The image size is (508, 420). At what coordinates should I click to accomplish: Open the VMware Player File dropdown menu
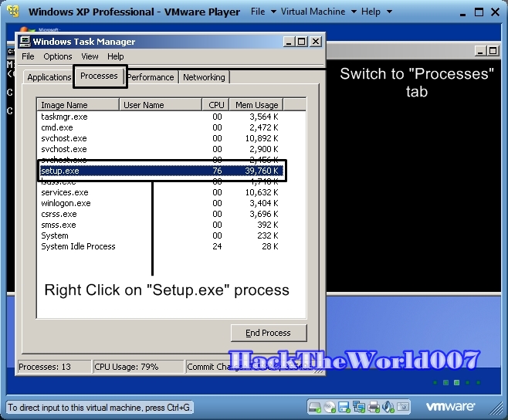263,12
